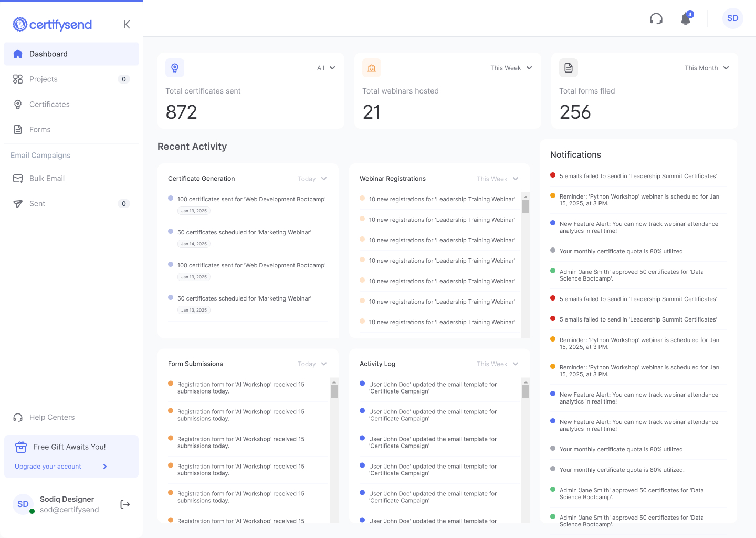Collapse the sidebar with the arrow icon

(127, 24)
